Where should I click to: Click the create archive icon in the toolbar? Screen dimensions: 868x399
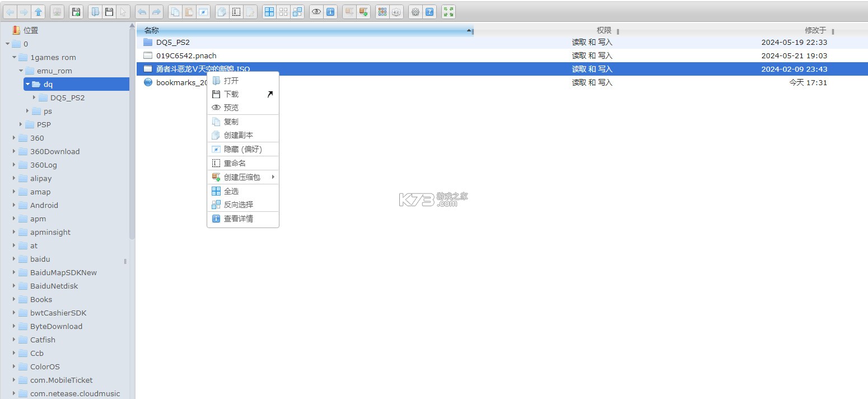pos(363,11)
